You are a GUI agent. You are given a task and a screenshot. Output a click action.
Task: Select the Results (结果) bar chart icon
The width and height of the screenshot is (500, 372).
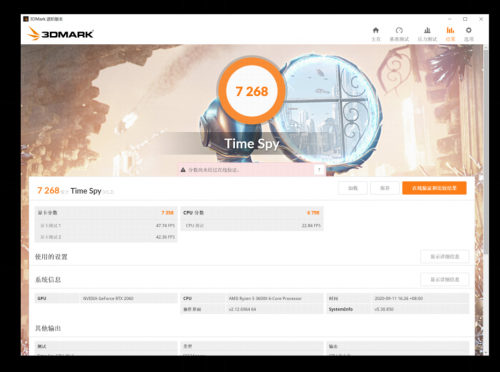(450, 30)
